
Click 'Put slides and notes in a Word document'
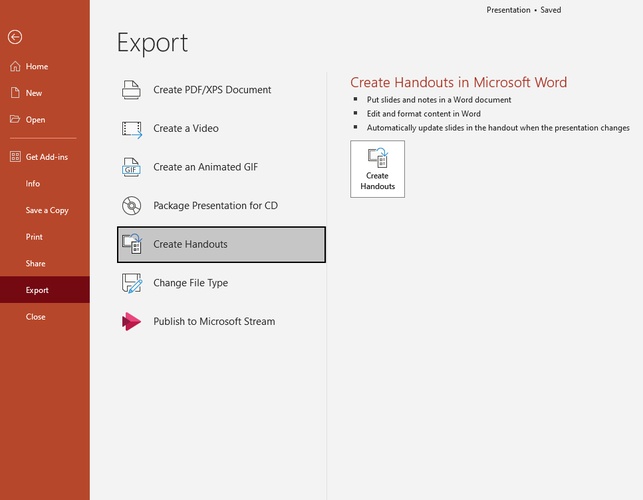tap(439, 100)
